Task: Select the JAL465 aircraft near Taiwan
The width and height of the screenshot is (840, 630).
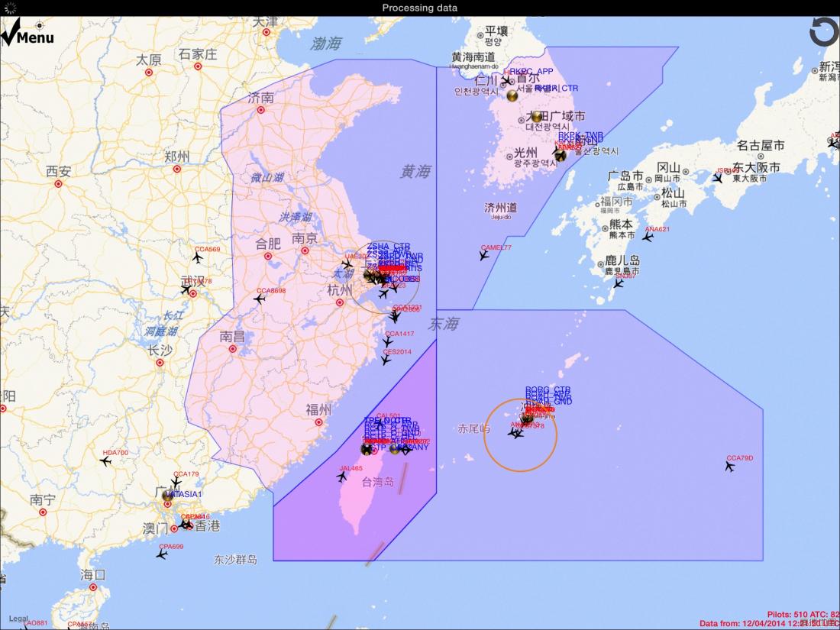Action: 342,477
